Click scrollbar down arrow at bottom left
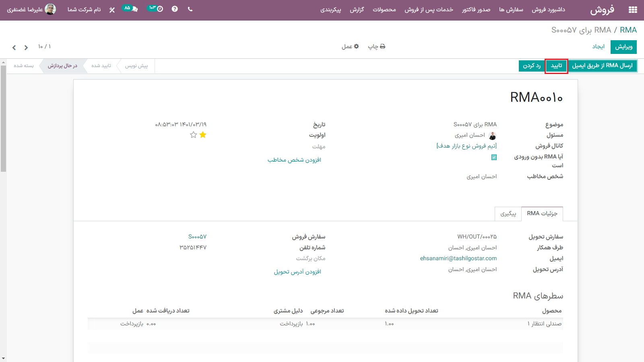 (3, 358)
